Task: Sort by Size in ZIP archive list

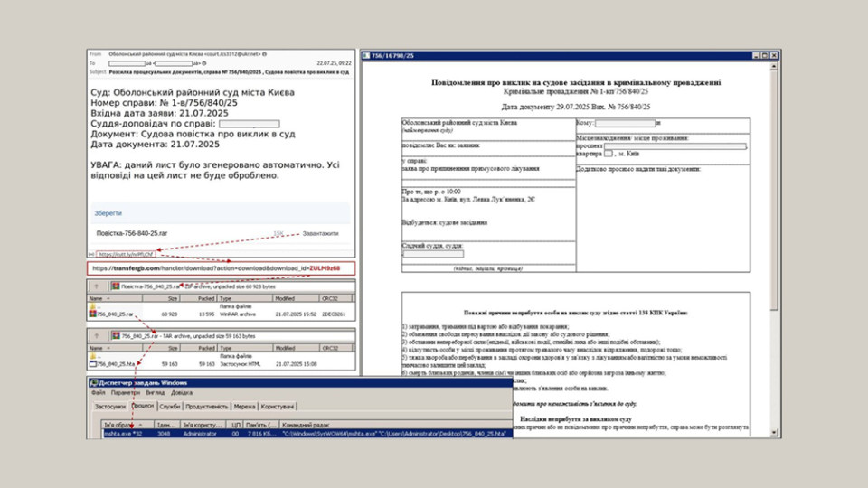Action: [x=161, y=298]
